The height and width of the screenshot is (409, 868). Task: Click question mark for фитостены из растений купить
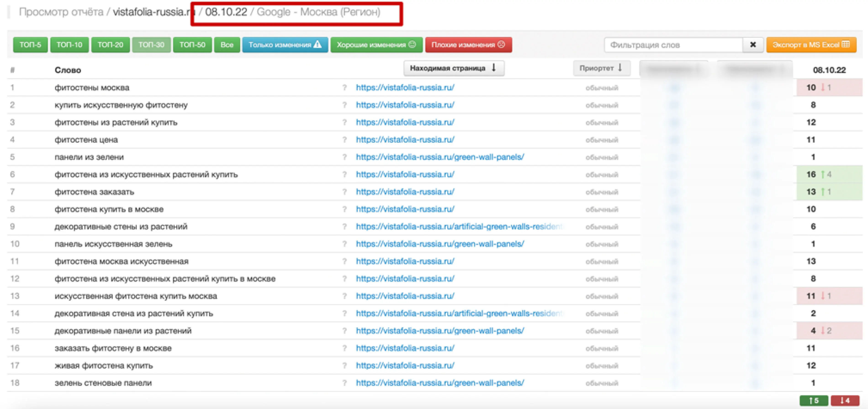344,123
